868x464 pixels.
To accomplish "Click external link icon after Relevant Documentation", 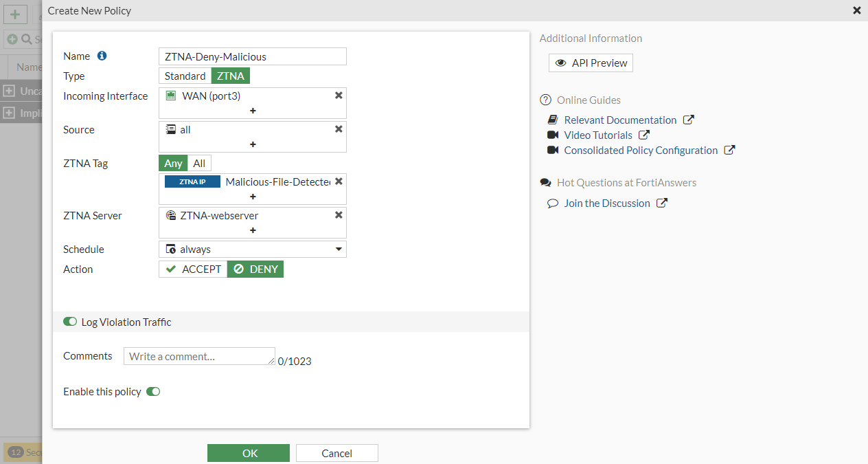I will click(689, 120).
